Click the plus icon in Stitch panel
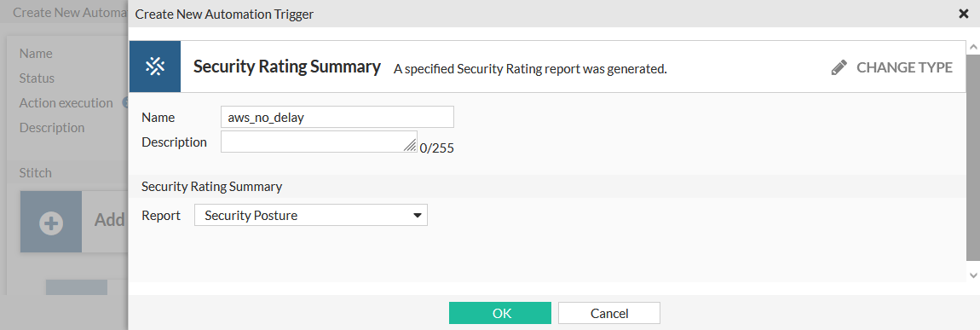Screen dimensions: 980x330 (51, 223)
